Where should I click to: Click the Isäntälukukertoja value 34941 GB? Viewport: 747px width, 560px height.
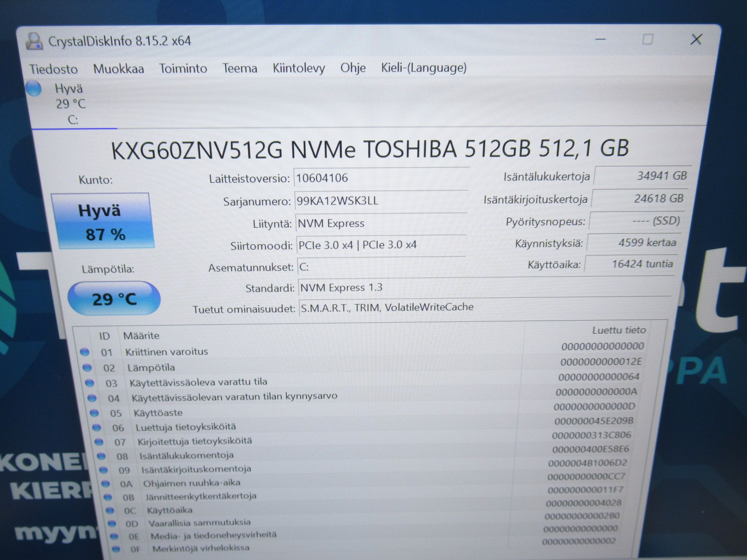[x=642, y=176]
